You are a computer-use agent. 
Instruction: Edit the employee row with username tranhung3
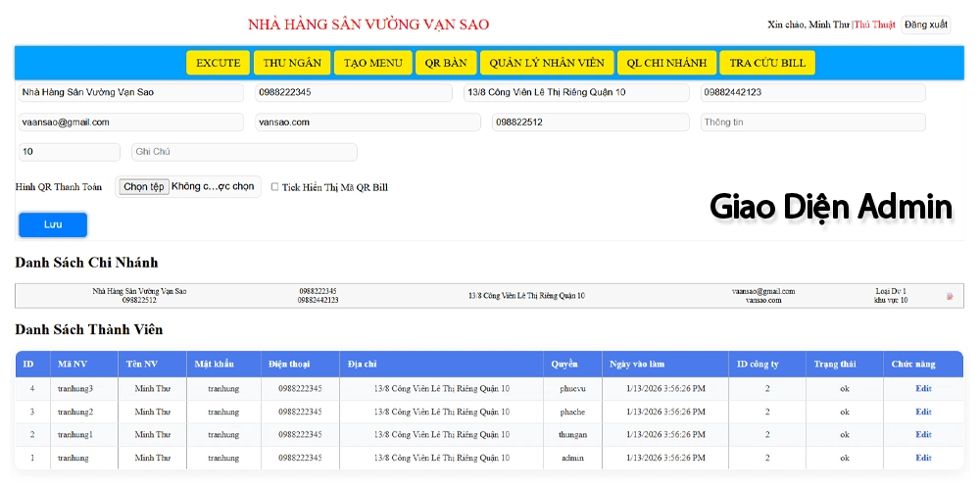coord(923,389)
